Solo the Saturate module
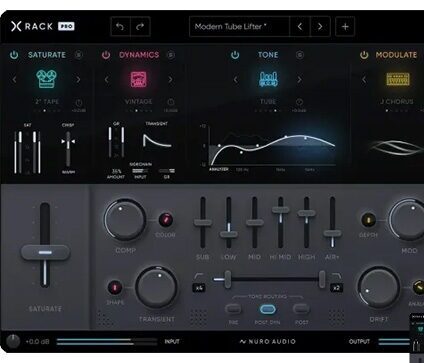The image size is (424, 363). pyautogui.click(x=78, y=54)
